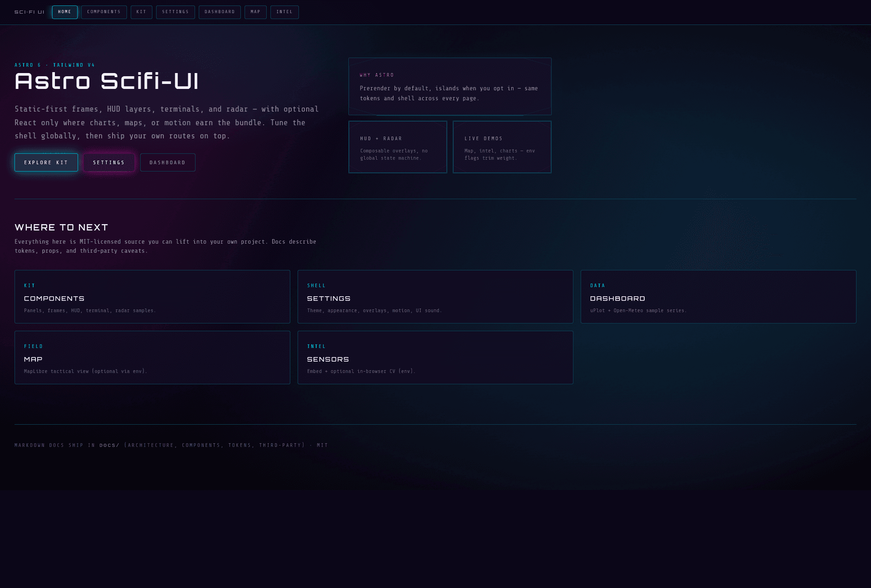This screenshot has height=588, width=871.
Task: Click the highlighted 'DOCS/' text in the footer
Action: tap(110, 446)
